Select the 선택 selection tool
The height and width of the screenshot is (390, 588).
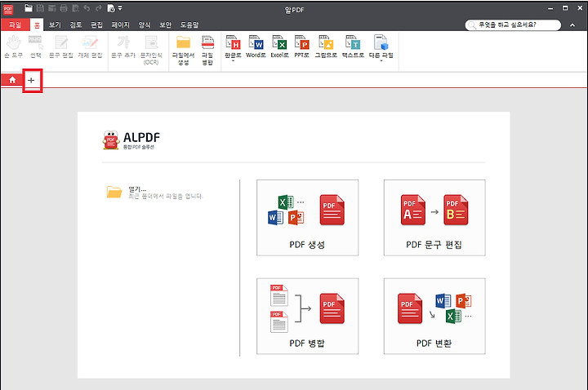click(x=36, y=47)
